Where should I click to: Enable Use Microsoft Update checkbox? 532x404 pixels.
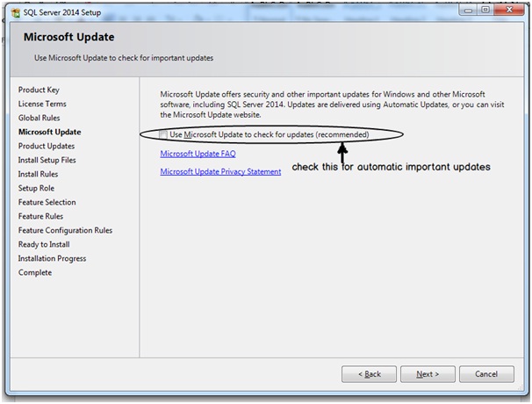pyautogui.click(x=163, y=134)
